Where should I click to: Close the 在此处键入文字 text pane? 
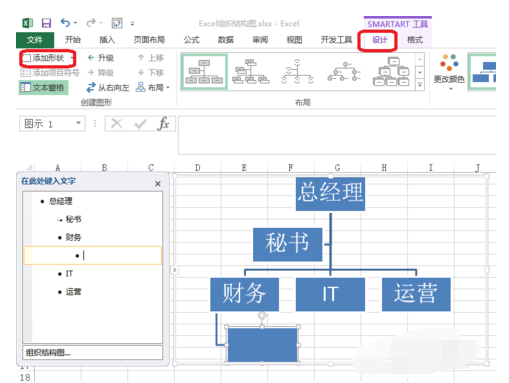coord(158,184)
